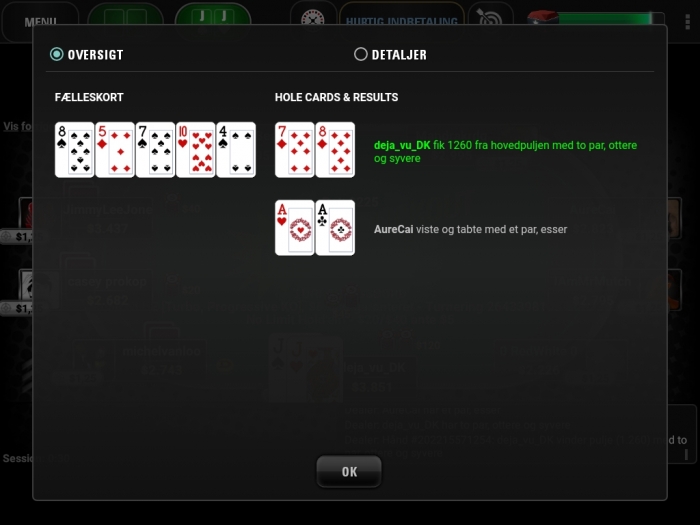The height and width of the screenshot is (525, 700).
Task: Click the 8 of spades community card
Action: 75,150
